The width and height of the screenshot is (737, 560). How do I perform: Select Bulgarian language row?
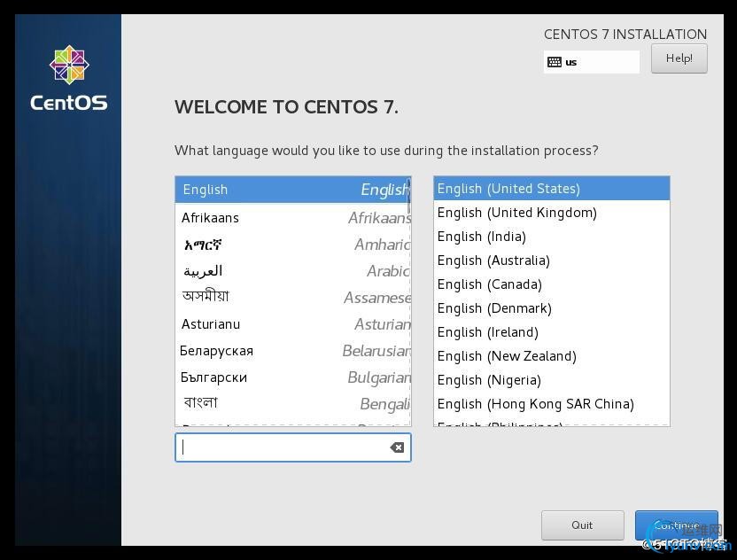click(x=291, y=377)
